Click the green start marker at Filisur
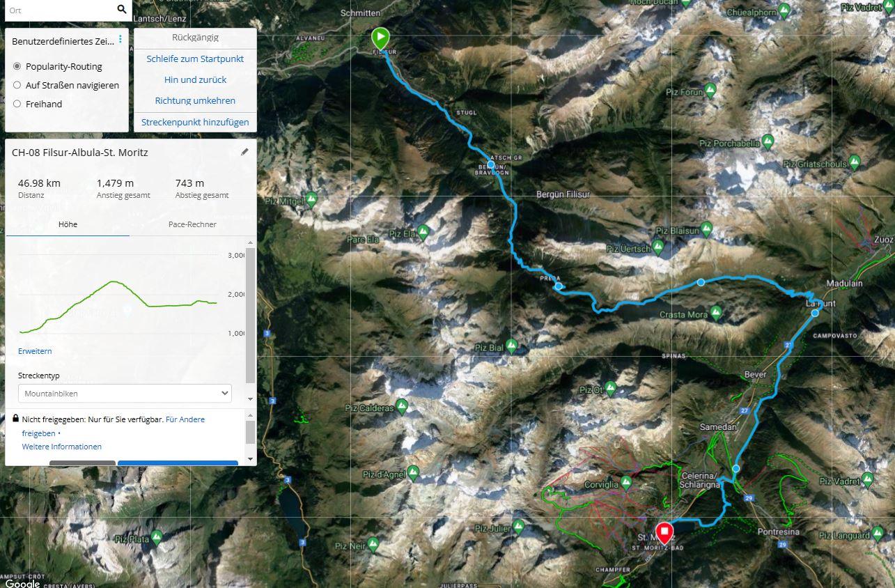Screen dimensions: 895x588 (x=380, y=38)
